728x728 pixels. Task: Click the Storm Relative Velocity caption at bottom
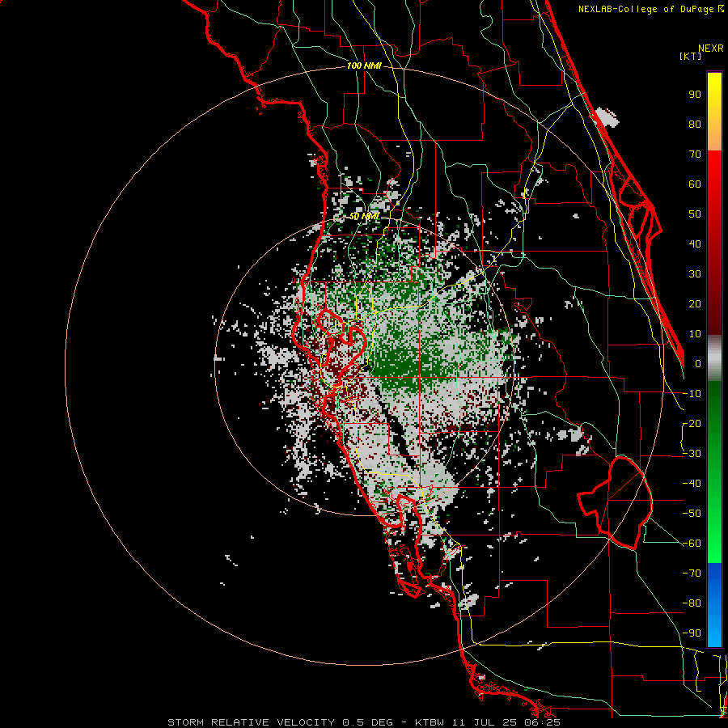[x=363, y=722]
